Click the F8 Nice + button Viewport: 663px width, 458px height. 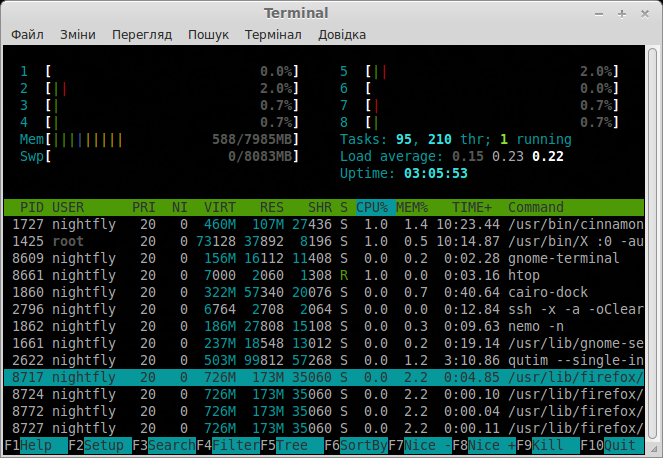coord(484,445)
